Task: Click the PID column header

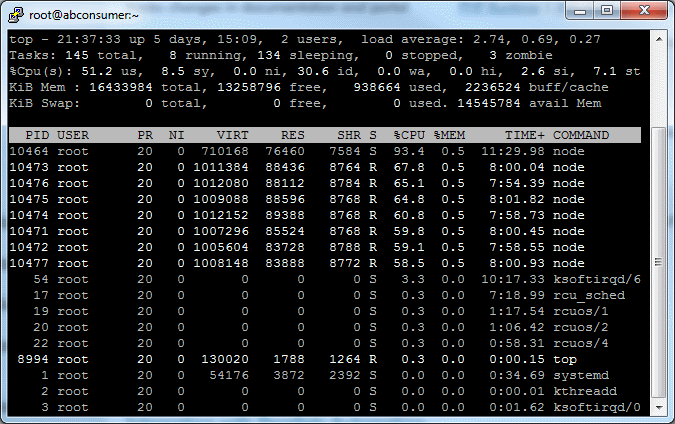Action: (x=37, y=135)
